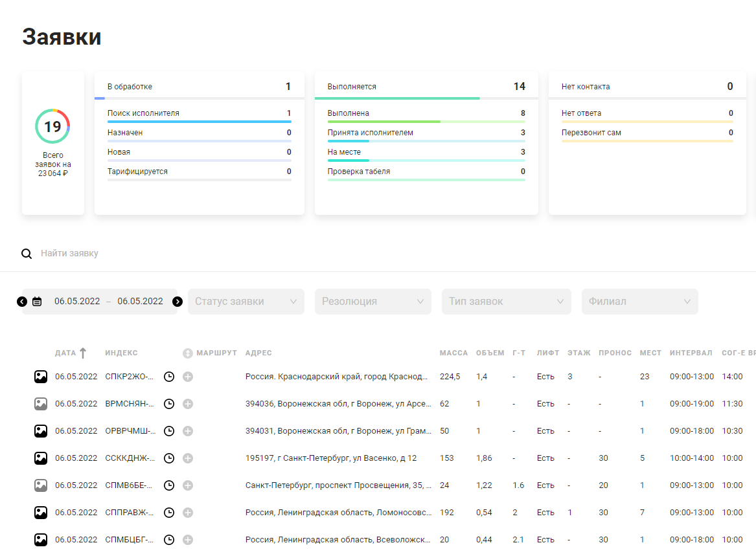
Task: Select На месте status row
Action: (x=426, y=153)
